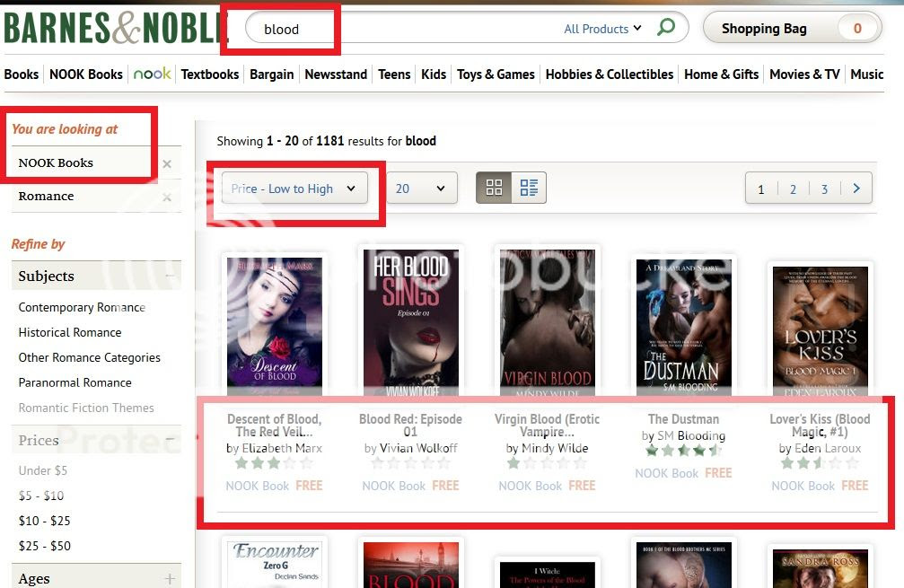The image size is (904, 588).
Task: Collapse the Subjects refine section
Action: pyautogui.click(x=170, y=276)
